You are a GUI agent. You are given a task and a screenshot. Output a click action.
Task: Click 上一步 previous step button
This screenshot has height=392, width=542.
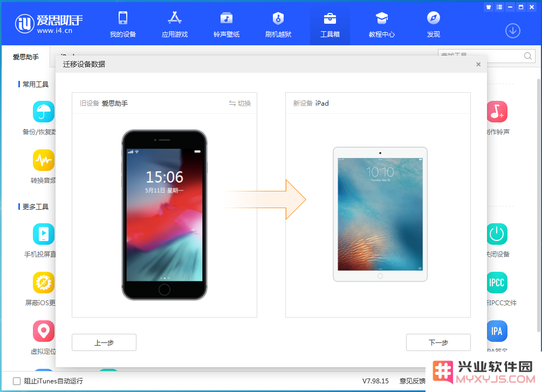[104, 342]
